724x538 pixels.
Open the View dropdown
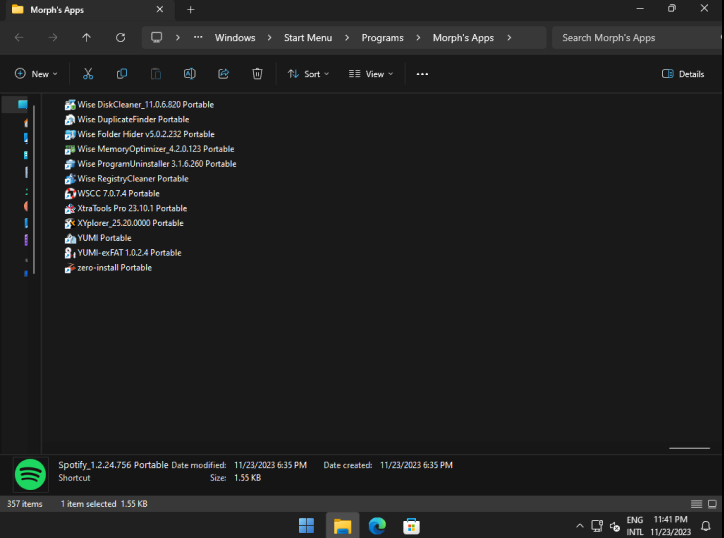tap(371, 74)
